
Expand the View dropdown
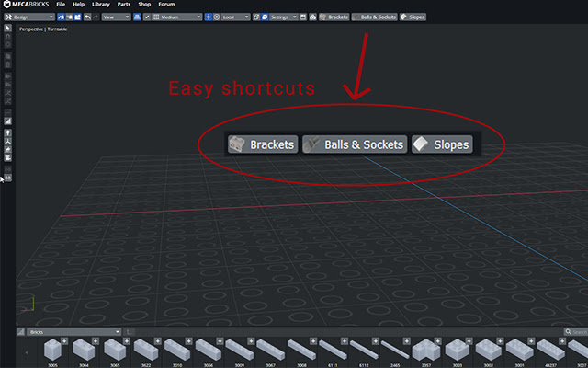pos(117,17)
